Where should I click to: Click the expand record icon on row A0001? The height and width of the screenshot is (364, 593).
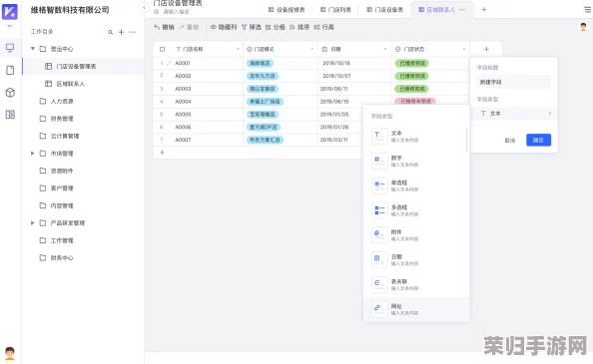[169, 63]
